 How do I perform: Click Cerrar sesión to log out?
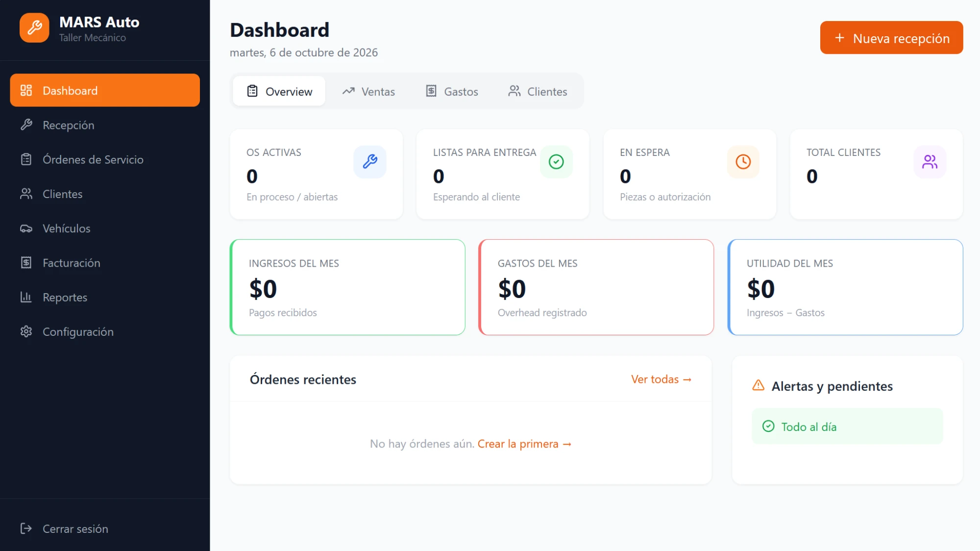105,528
